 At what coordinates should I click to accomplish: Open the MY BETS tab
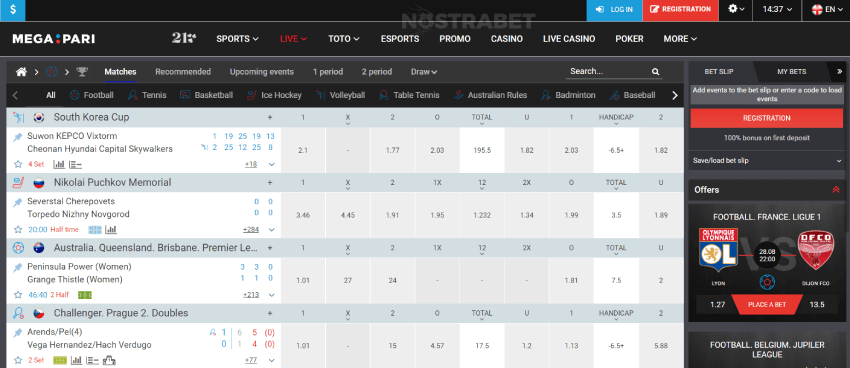pyautogui.click(x=791, y=72)
